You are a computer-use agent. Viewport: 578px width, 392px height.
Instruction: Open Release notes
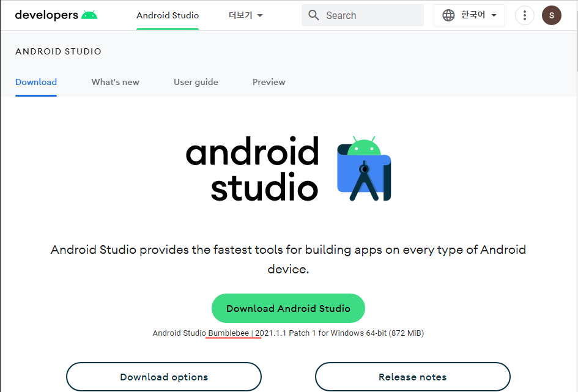pos(412,377)
